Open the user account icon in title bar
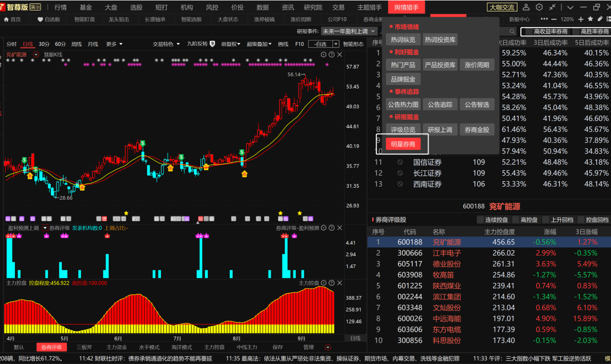 (x=526, y=7)
